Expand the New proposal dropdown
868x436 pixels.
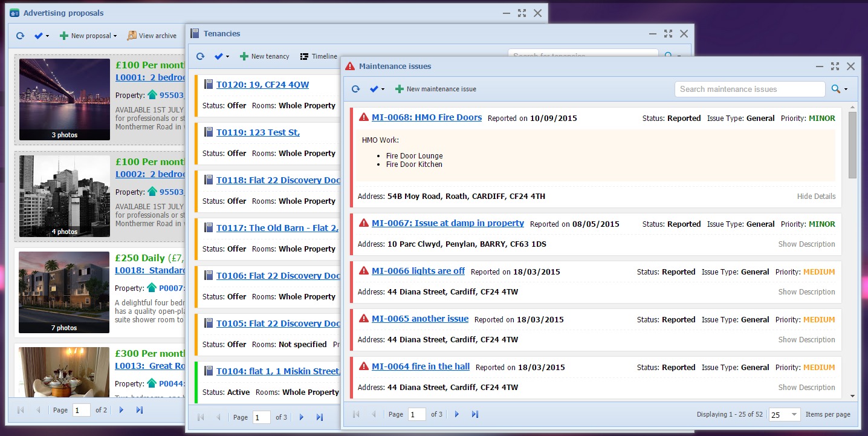(x=115, y=36)
